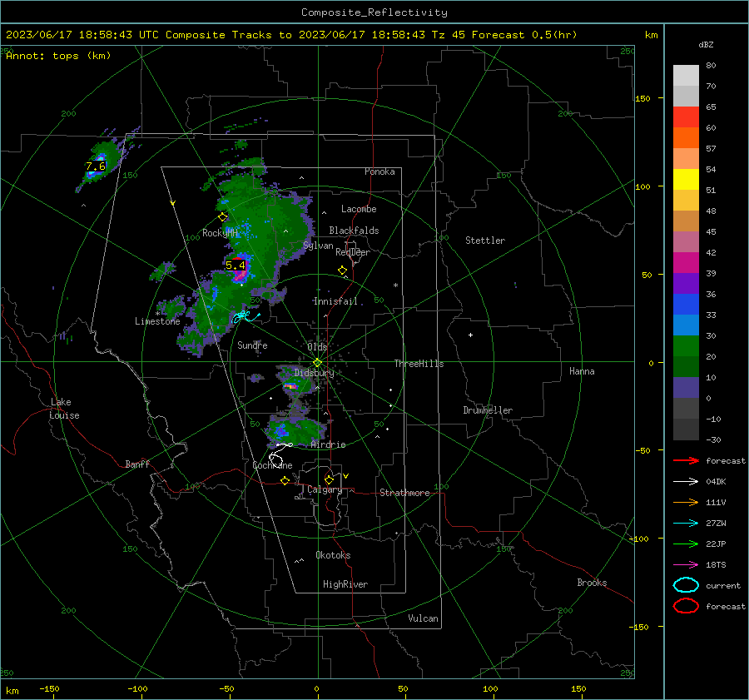This screenshot has height=700, width=749.
Task: Click the red forecast arrow in legend
Action: [686, 460]
